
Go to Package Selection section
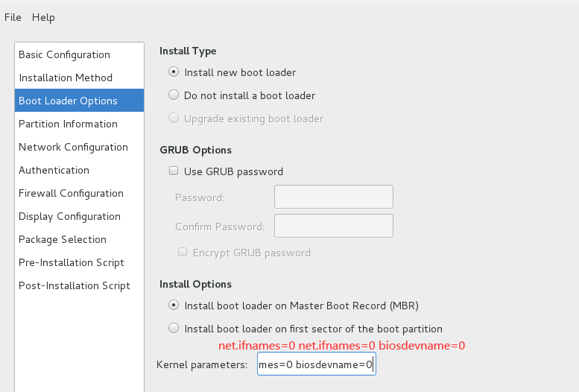point(63,239)
